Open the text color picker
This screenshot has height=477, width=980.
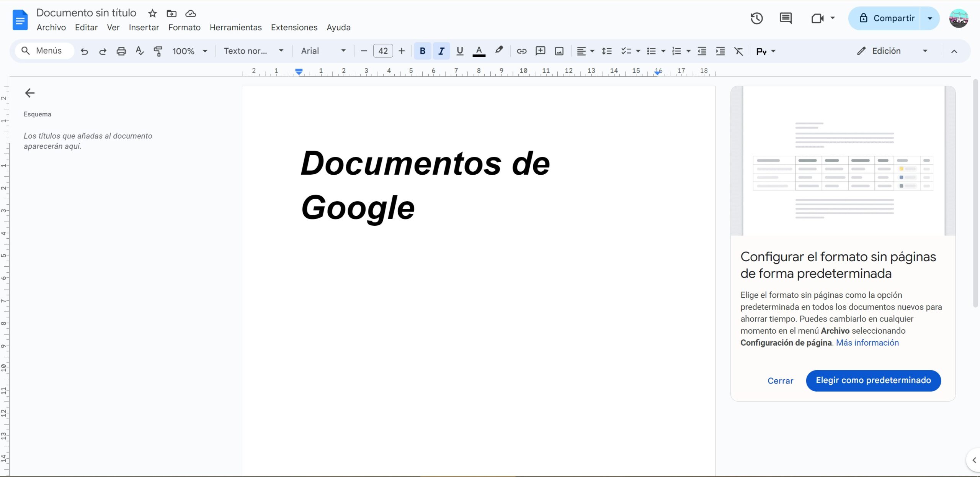[x=479, y=51]
